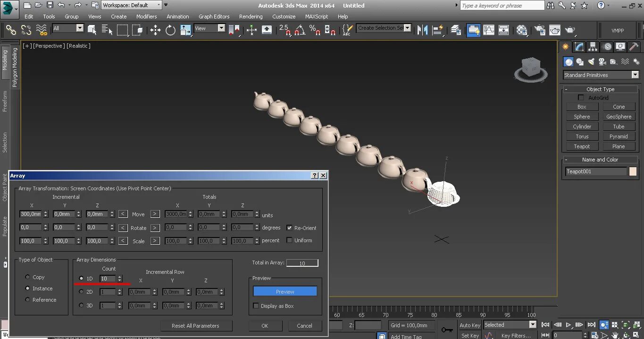Activate the Select and Rotate tool
Image resolution: width=644 pixels, height=339 pixels.
(x=170, y=30)
